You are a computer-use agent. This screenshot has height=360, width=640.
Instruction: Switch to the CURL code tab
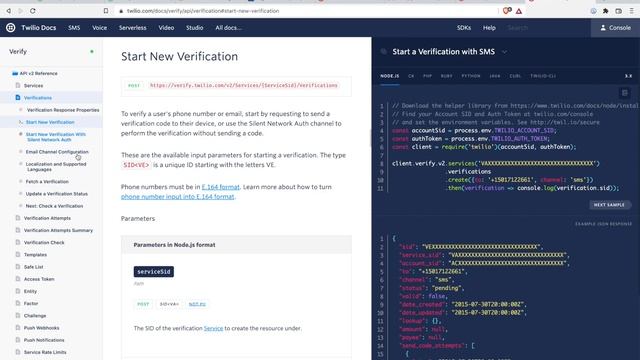[515, 76]
